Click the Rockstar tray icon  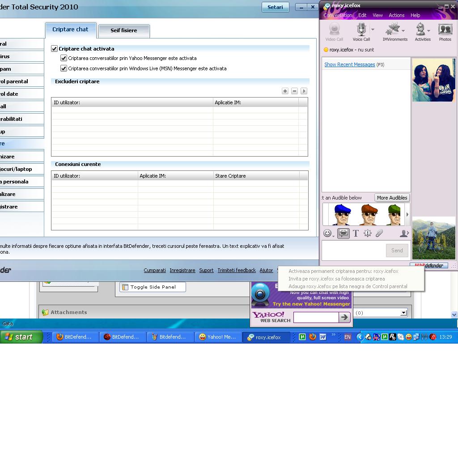pos(392,337)
